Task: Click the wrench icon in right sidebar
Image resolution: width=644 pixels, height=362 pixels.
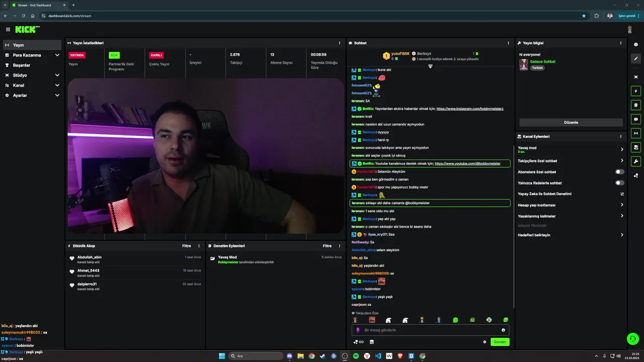Action: 636,161
